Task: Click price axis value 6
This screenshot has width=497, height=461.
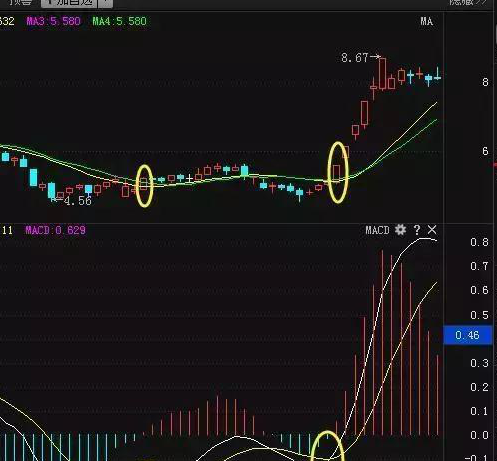Action: [x=485, y=151]
